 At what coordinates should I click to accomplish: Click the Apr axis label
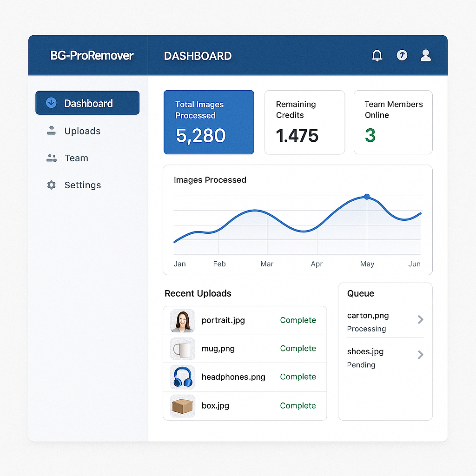pos(317,264)
